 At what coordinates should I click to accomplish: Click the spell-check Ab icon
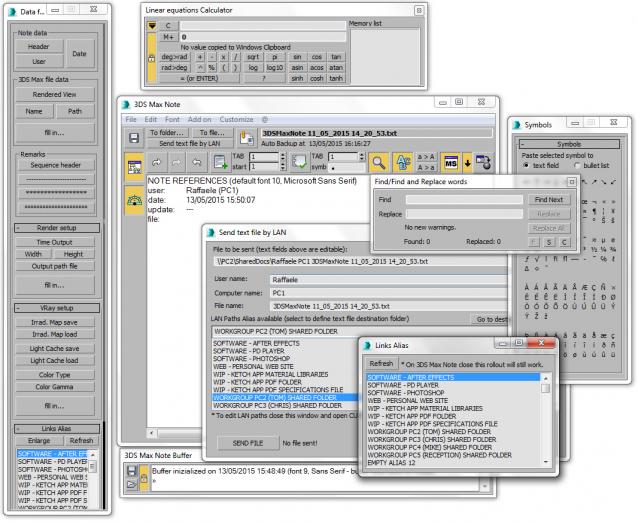click(x=402, y=162)
